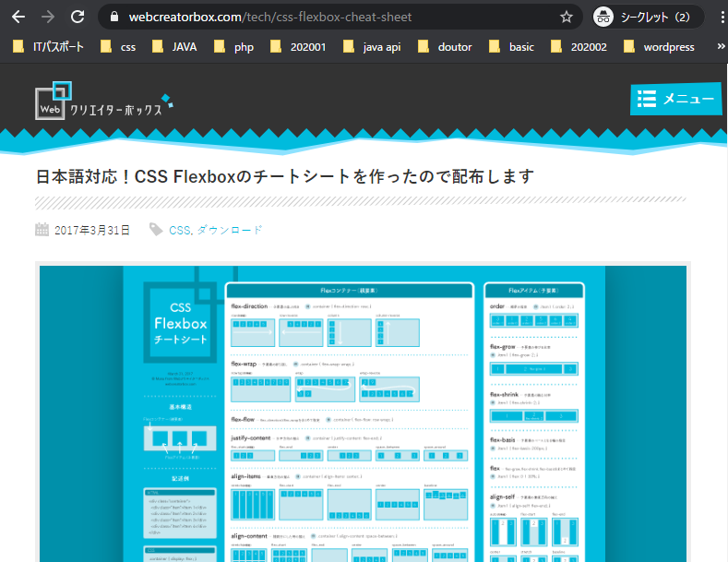The height and width of the screenshot is (562, 728).
Task: Click the calendar icon beside date
Action: click(42, 230)
